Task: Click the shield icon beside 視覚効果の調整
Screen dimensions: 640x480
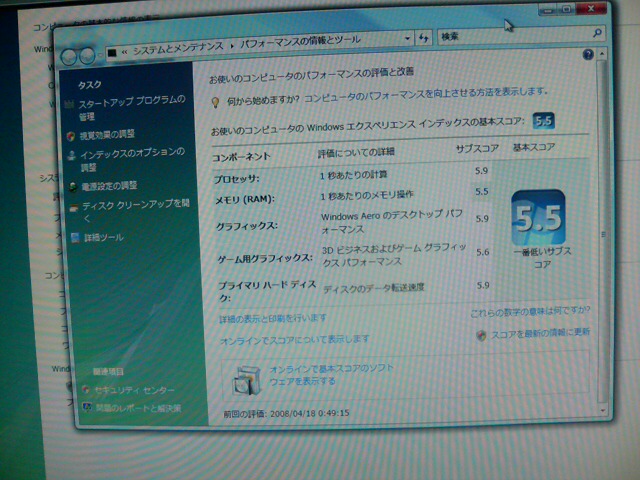Action: click(71, 136)
